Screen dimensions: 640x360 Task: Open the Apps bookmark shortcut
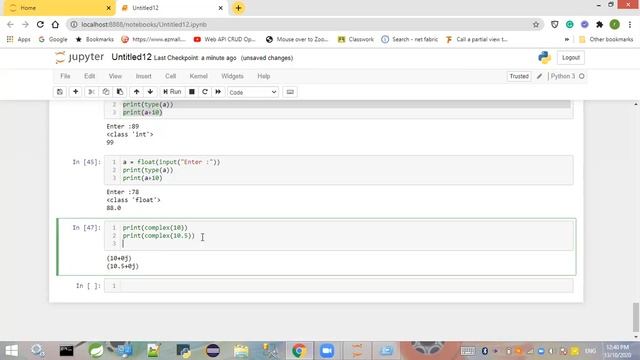tap(19, 39)
